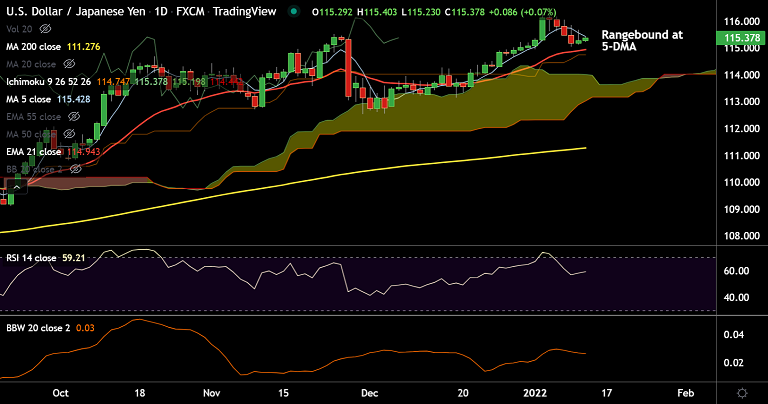This screenshot has width=768, height=404.
Task: Click the 20 date on the time axis
Action: coord(462,393)
